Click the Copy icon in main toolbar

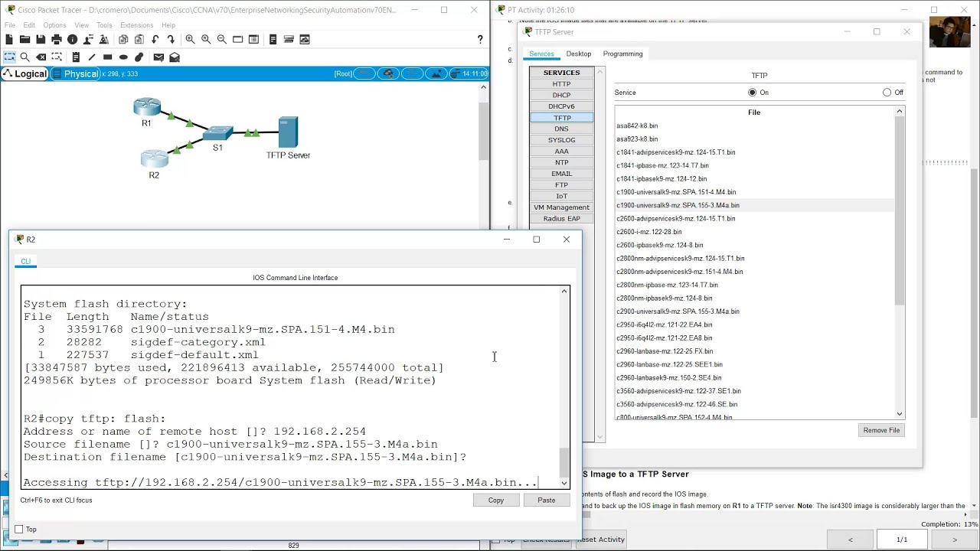point(123,39)
